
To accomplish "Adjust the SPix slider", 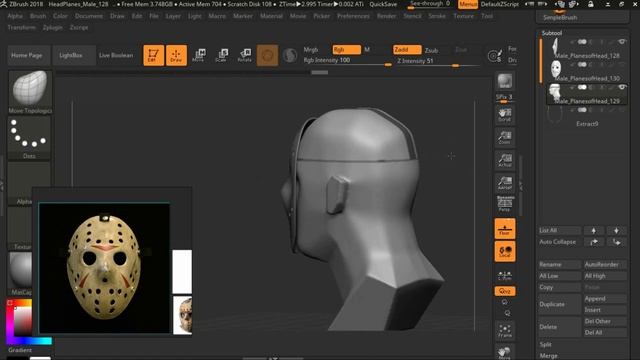I will [504, 98].
